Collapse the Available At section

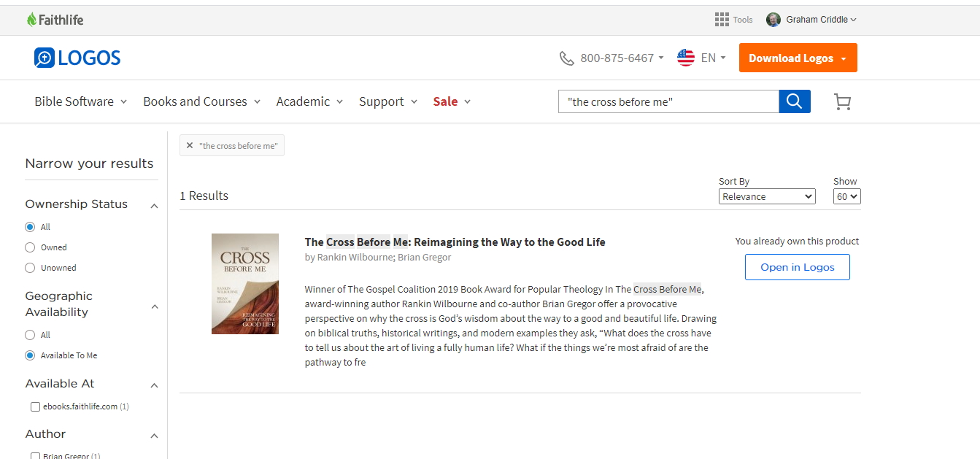pos(154,385)
